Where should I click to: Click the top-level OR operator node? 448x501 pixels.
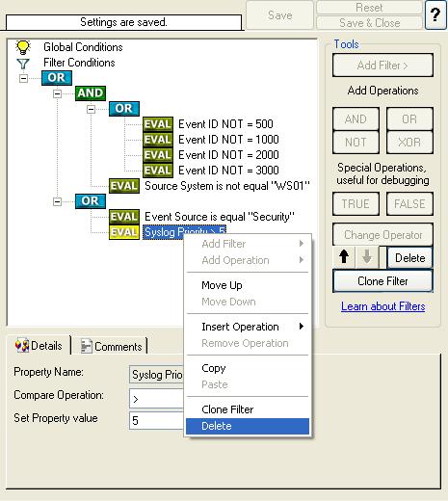point(57,78)
